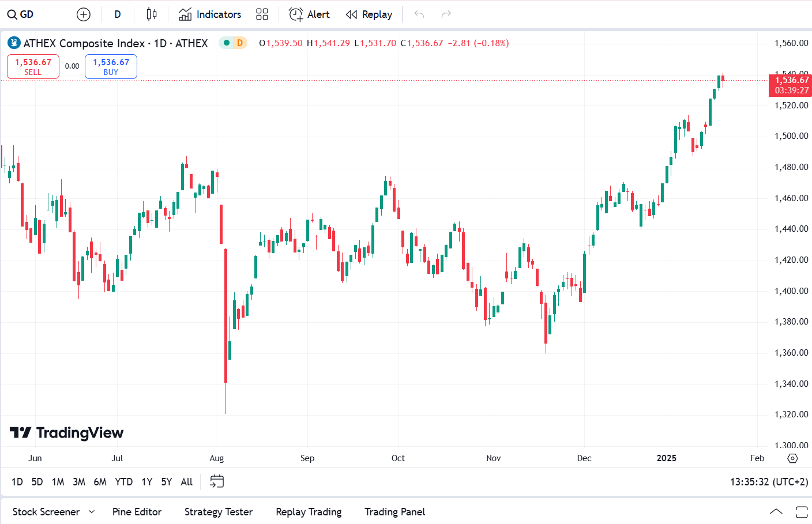Open the Replay Trading tab
This screenshot has width=812, height=524.
(x=309, y=512)
